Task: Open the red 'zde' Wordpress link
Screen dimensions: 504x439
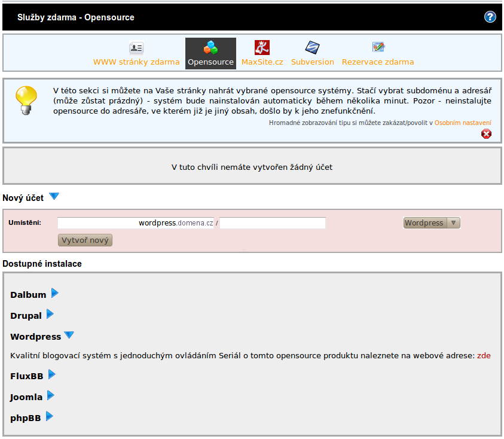Action: pos(484,355)
